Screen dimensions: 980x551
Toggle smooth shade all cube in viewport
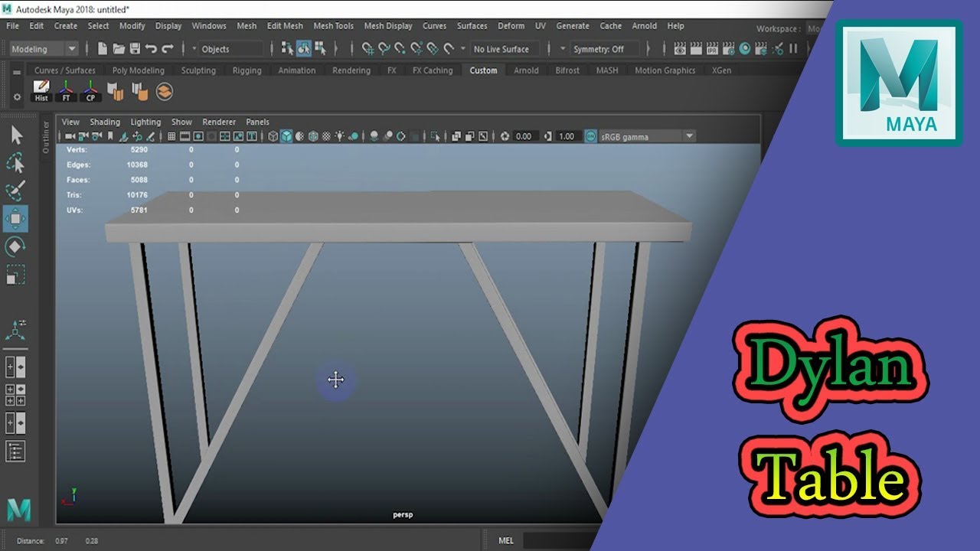286,136
